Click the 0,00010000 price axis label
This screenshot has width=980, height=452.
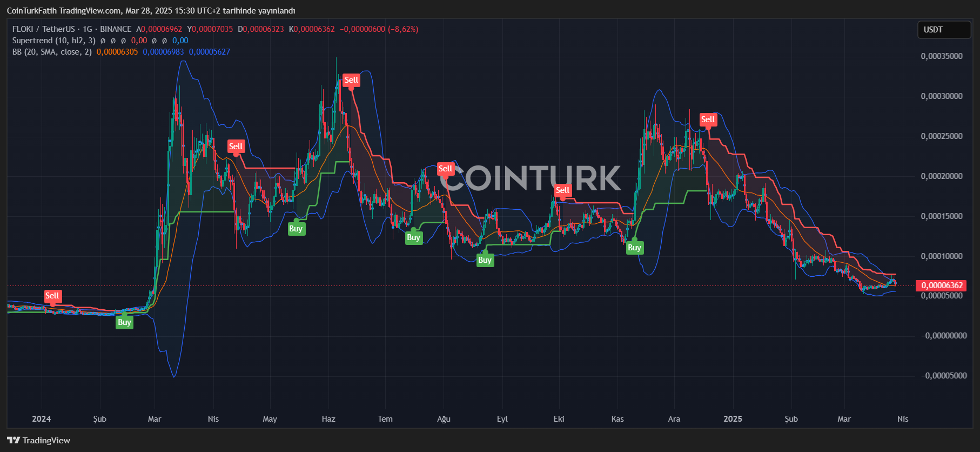(942, 256)
